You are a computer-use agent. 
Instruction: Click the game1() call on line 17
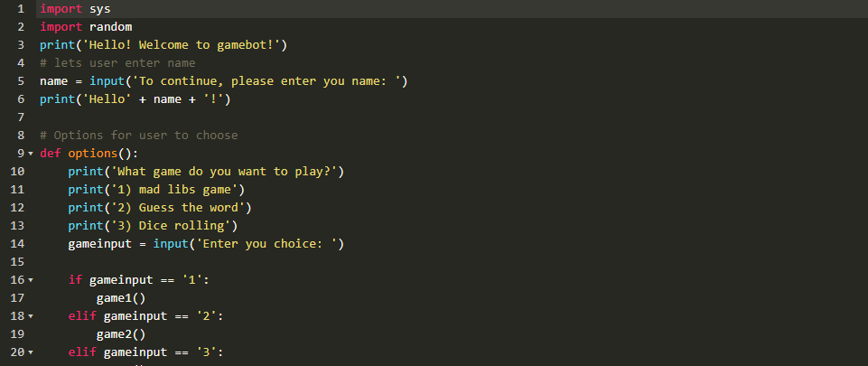tap(120, 298)
